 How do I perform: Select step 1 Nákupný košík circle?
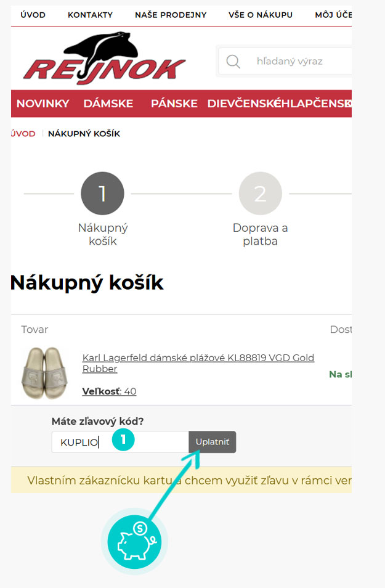[x=102, y=194]
